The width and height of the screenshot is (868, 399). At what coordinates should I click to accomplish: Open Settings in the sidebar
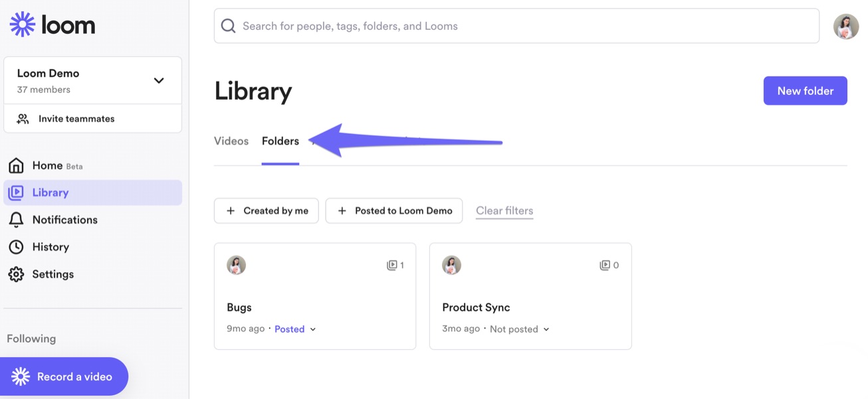coord(93,274)
